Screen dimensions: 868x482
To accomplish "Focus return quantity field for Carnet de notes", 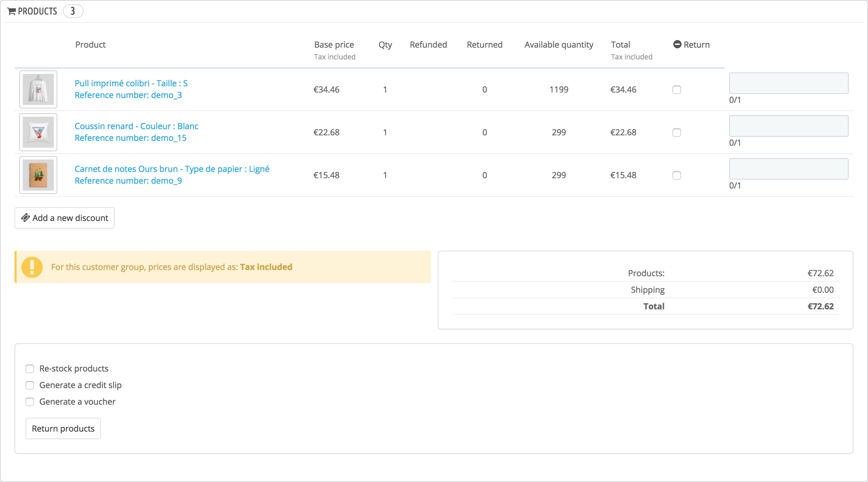I will [789, 169].
